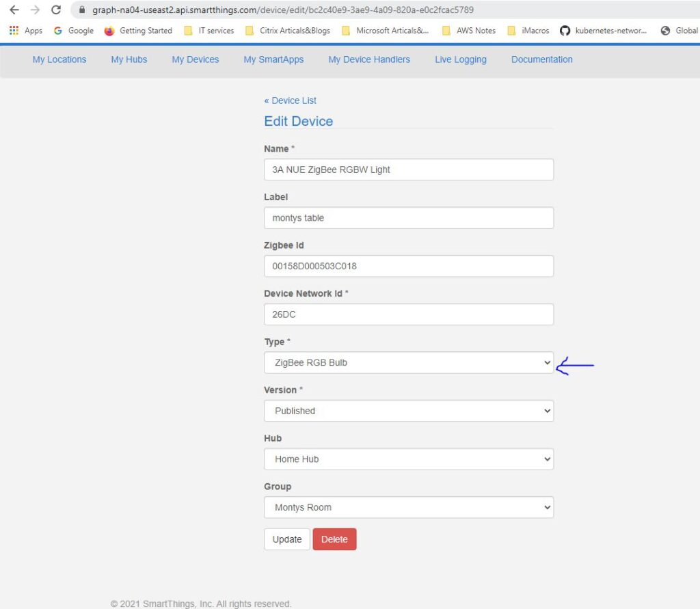Go to My SmartApps
This screenshot has height=609, width=700.
(273, 59)
